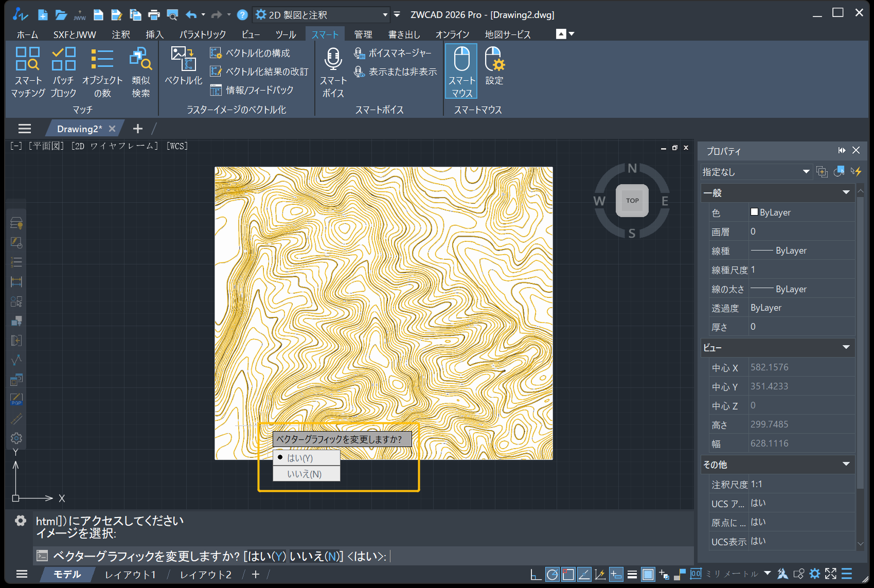Open the workspace settings gear in status bar

(x=815, y=574)
